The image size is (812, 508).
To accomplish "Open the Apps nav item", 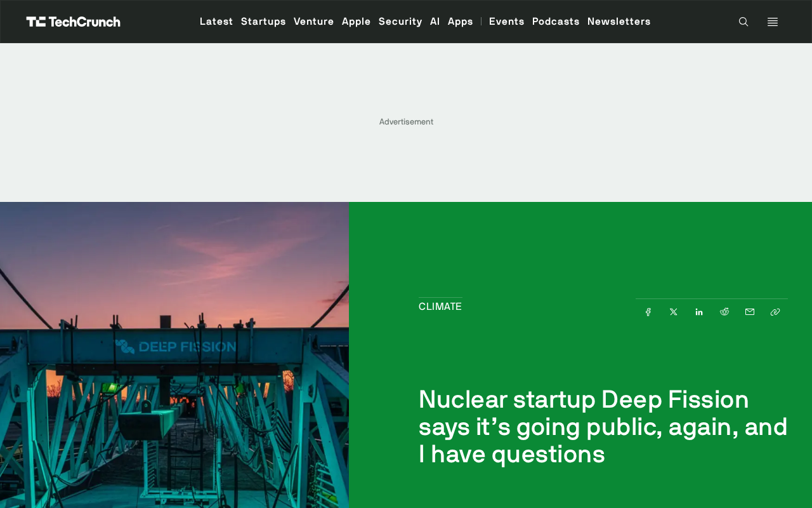I will tap(461, 22).
